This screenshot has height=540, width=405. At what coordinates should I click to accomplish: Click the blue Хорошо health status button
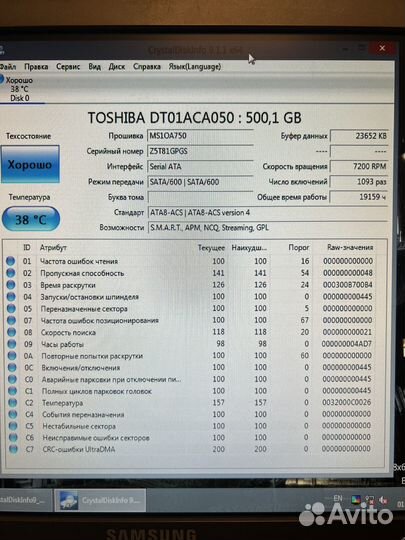pos(30,164)
